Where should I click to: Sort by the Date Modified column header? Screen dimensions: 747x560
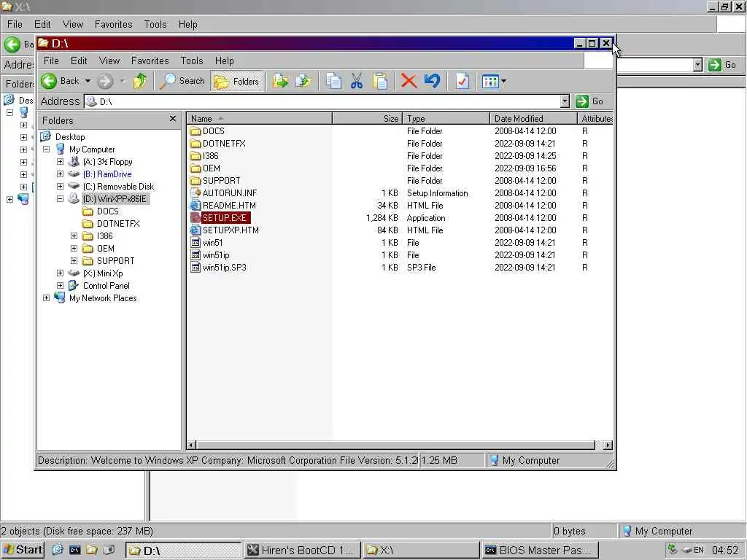tap(533, 119)
